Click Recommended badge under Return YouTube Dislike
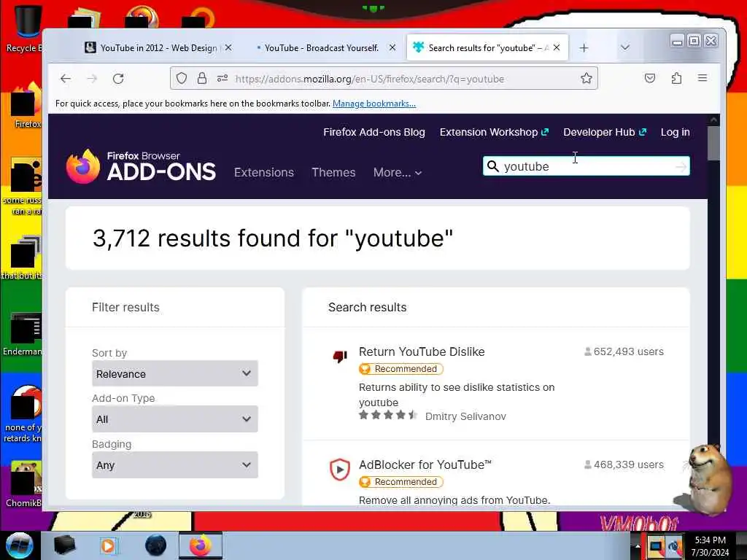The height and width of the screenshot is (560, 747). click(400, 369)
